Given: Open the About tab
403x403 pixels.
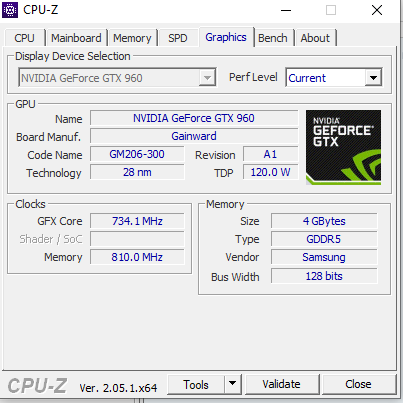Looking at the screenshot, I should 315,38.
